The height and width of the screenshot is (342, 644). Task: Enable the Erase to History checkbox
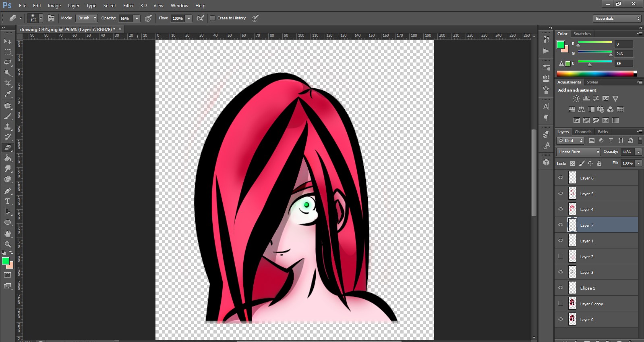(x=213, y=18)
